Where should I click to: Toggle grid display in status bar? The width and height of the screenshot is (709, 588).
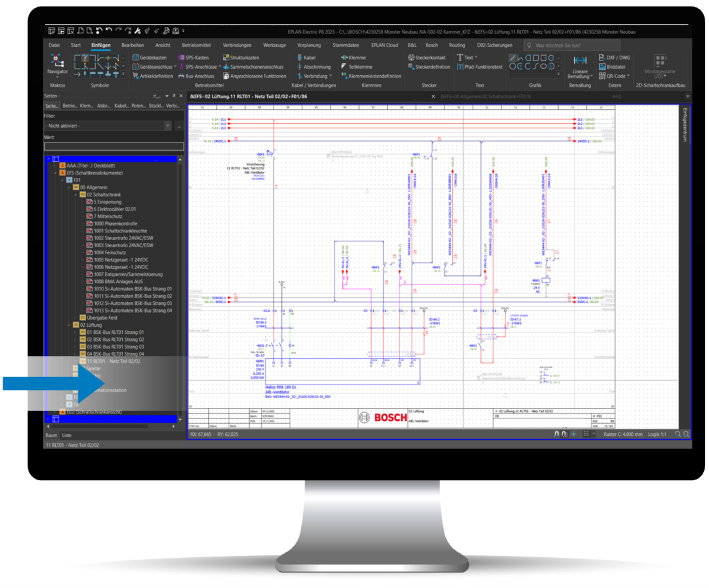pyautogui.click(x=586, y=434)
